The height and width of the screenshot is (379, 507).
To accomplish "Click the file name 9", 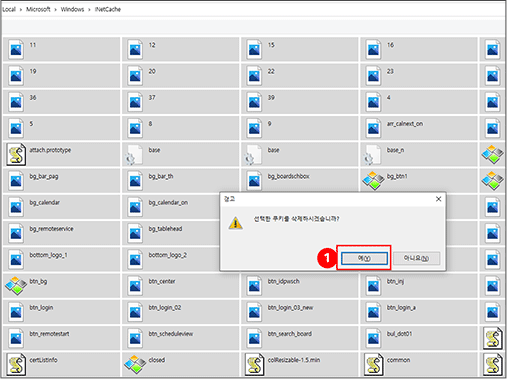I will [269, 124].
